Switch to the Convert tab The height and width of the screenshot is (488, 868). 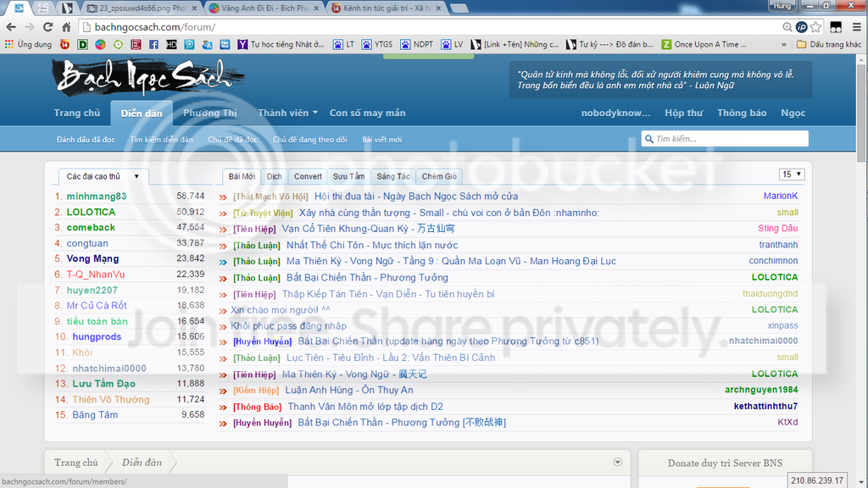(308, 176)
